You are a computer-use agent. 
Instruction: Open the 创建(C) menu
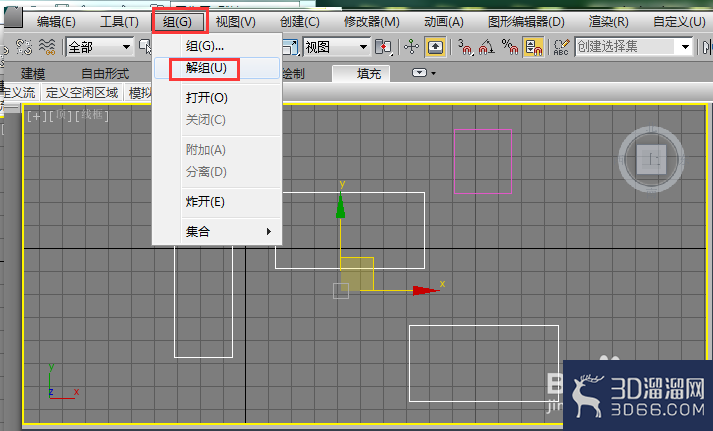coord(300,21)
